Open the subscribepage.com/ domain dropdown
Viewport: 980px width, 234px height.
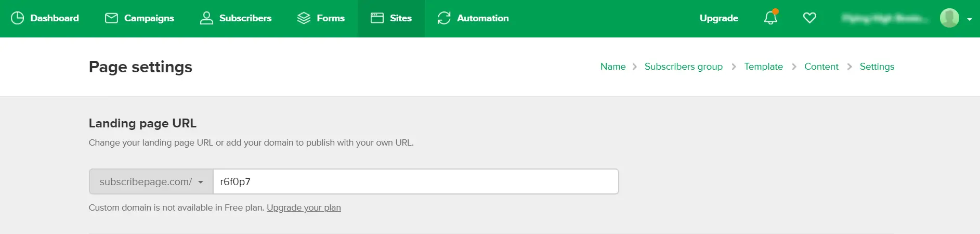point(151,181)
